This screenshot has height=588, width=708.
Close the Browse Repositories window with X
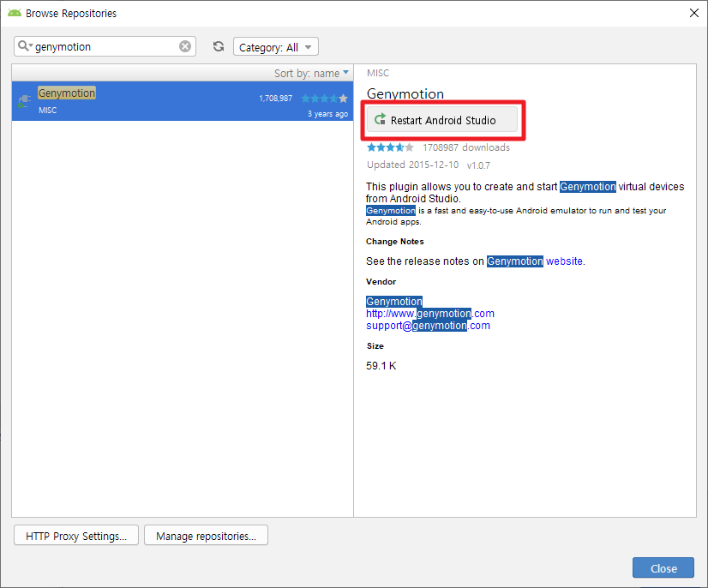[694, 13]
